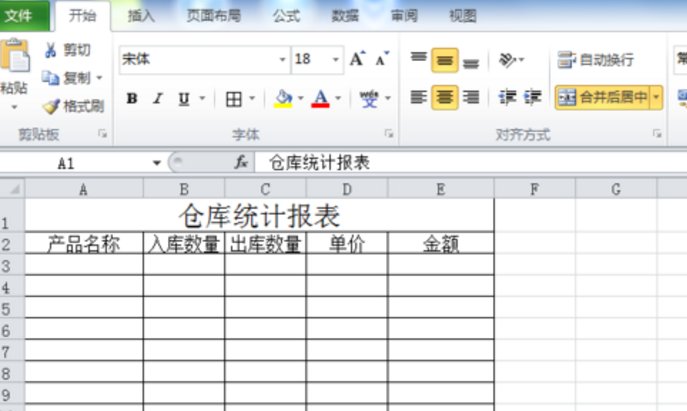Open fill color dropdown arrow
The image size is (687, 411).
pyautogui.click(x=301, y=98)
